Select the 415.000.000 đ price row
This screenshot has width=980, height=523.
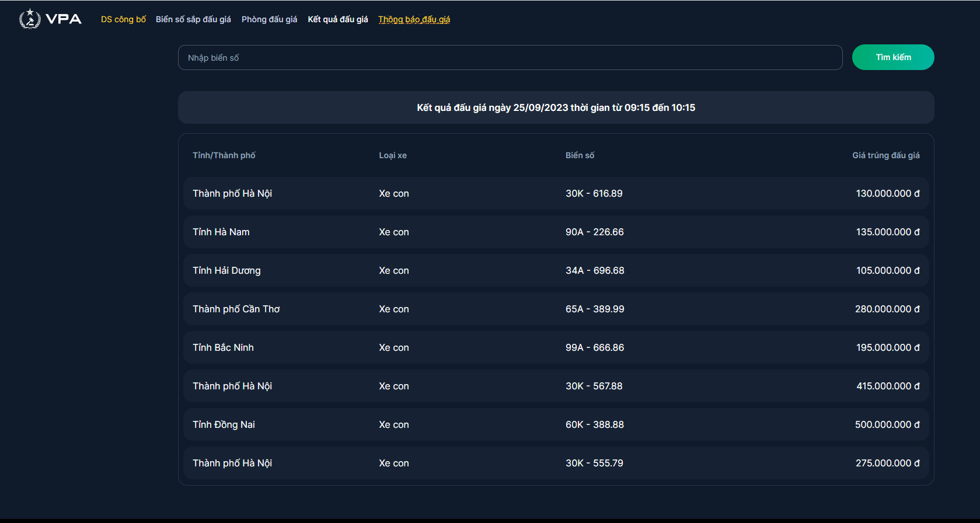(556, 386)
